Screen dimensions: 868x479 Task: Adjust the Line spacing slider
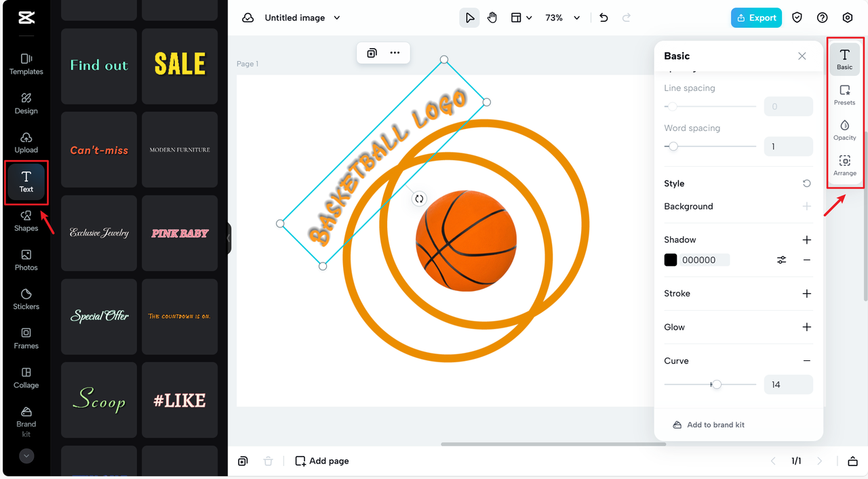click(710, 107)
